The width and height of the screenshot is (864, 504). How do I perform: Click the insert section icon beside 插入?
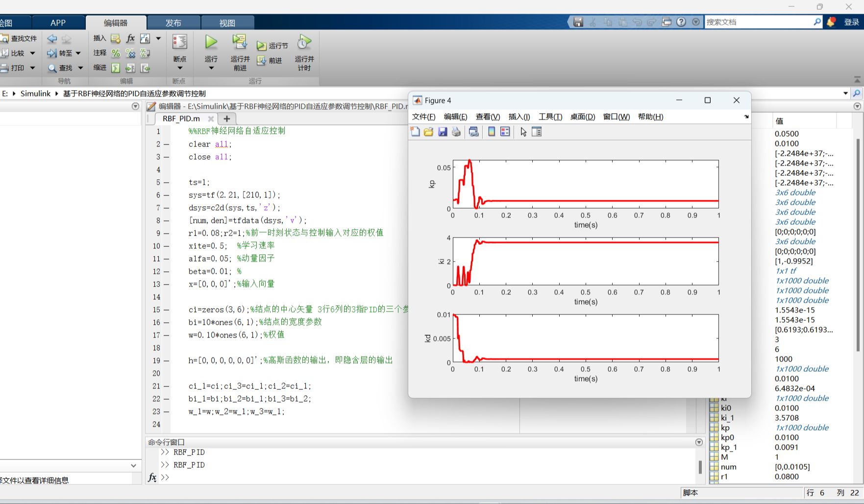[116, 38]
